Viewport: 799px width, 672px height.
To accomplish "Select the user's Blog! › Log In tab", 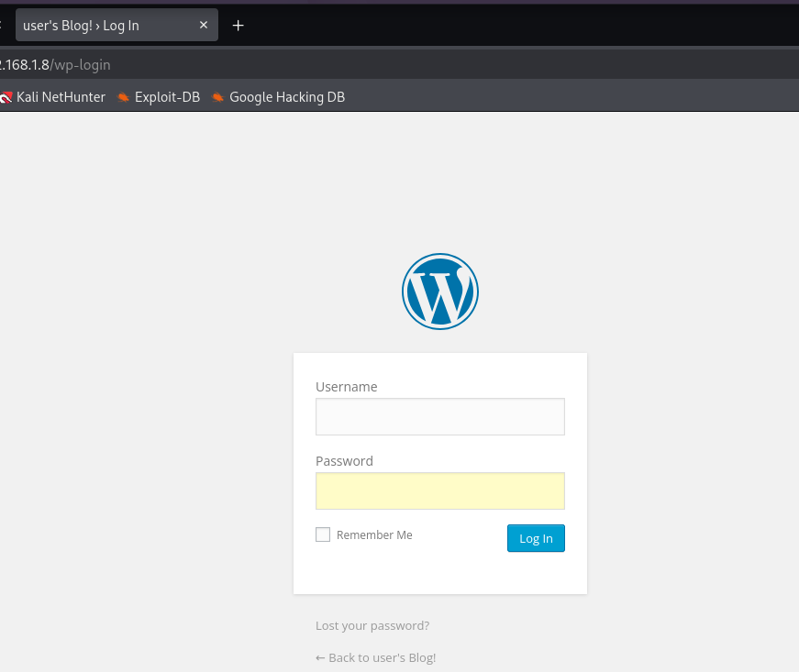I will tap(117, 25).
